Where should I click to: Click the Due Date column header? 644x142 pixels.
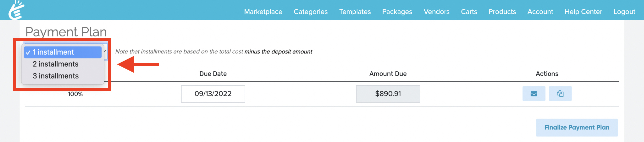(x=213, y=74)
